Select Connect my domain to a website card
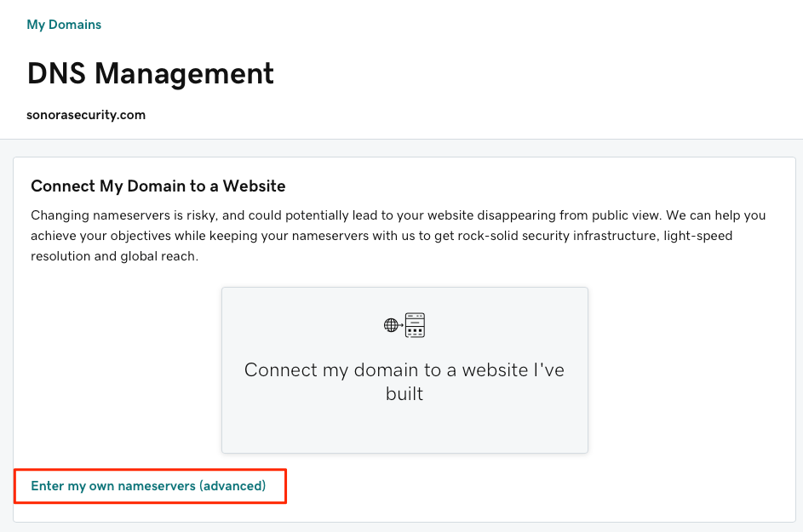This screenshot has height=532, width=803. [x=404, y=370]
